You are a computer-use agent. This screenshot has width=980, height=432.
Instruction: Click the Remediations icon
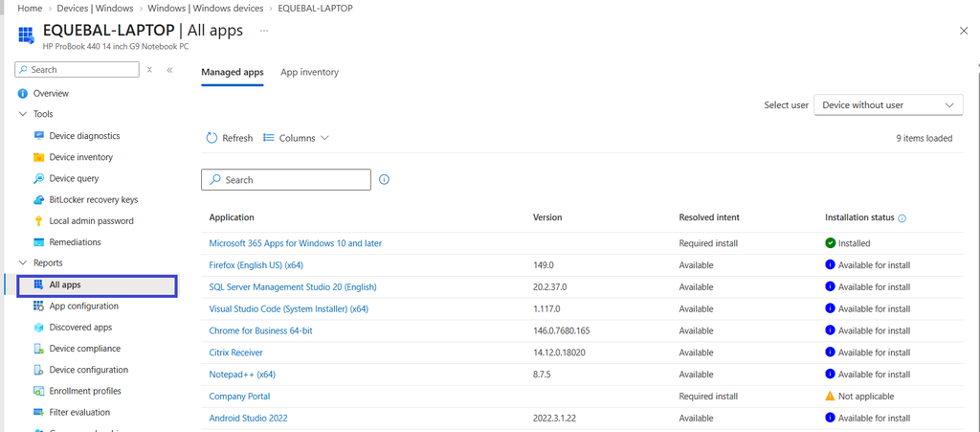38,242
